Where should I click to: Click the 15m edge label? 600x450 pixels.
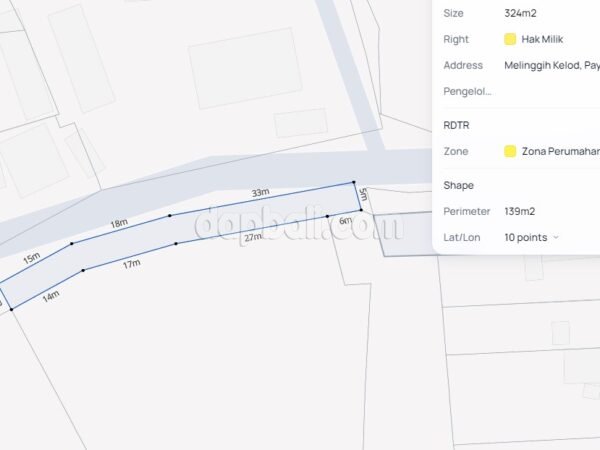coord(32,258)
